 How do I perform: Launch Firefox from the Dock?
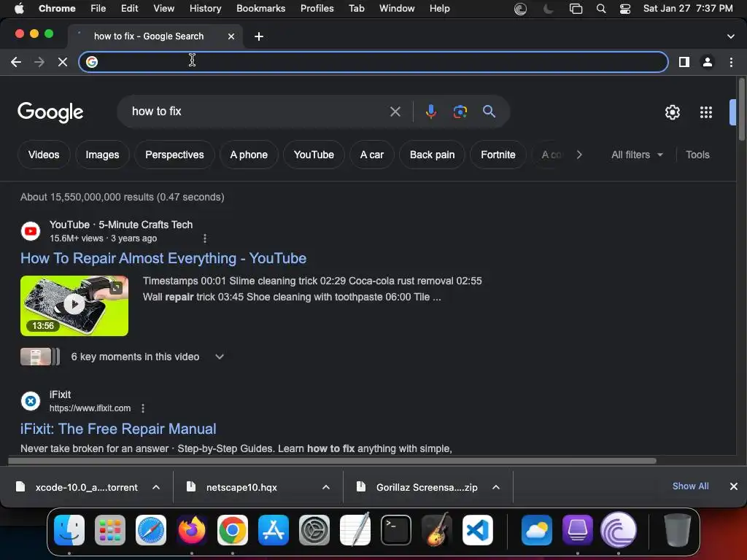(192, 530)
